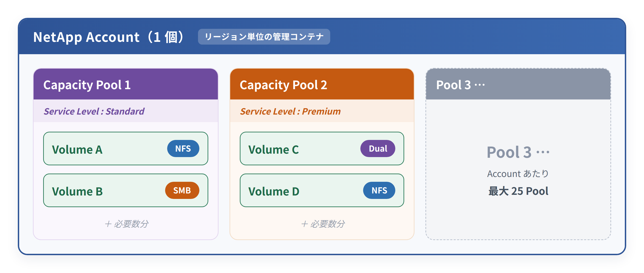Click the NFS badge on Volume D
The height and width of the screenshot is (273, 644).
coord(379,190)
